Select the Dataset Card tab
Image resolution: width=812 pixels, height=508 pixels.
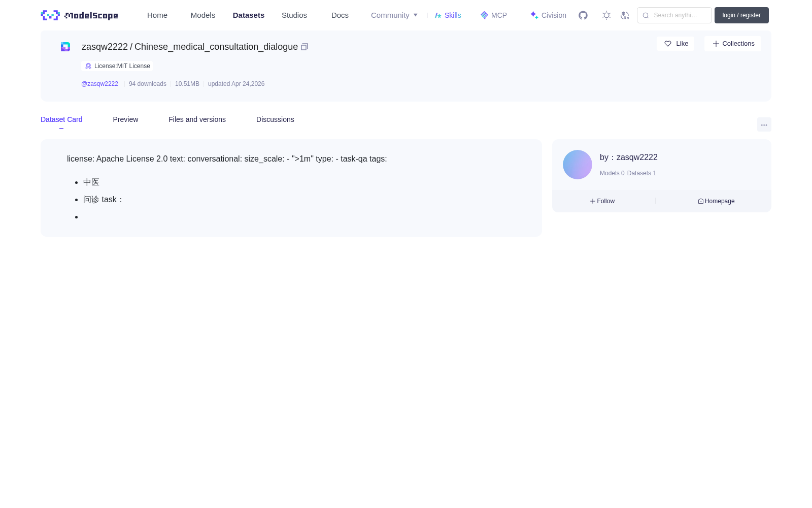coord(61,119)
